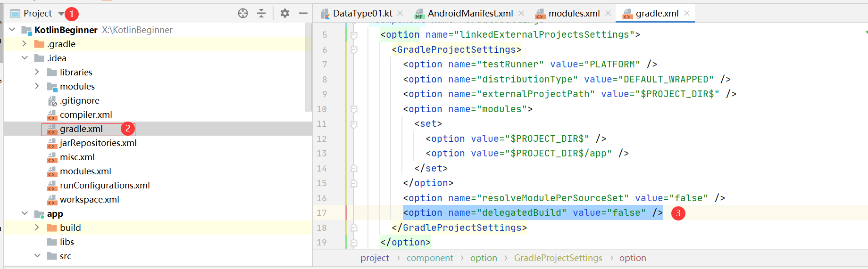Click the modules folder icon
The width and height of the screenshot is (868, 269).
click(x=52, y=87)
